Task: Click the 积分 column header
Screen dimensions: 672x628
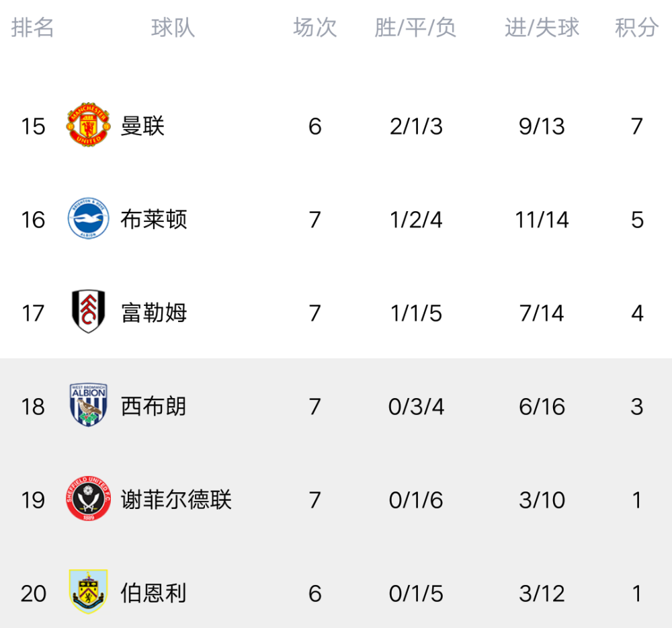Action: pyautogui.click(x=636, y=28)
